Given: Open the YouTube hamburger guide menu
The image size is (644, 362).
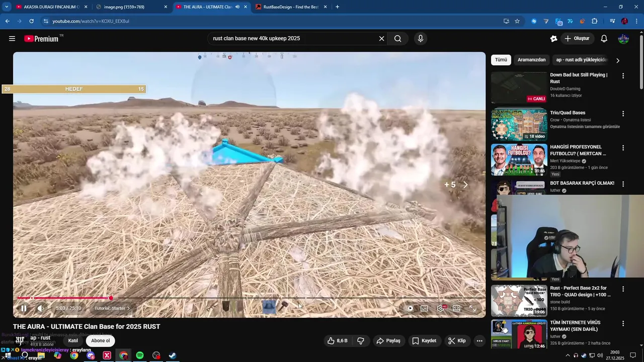Looking at the screenshot, I should pos(12,39).
